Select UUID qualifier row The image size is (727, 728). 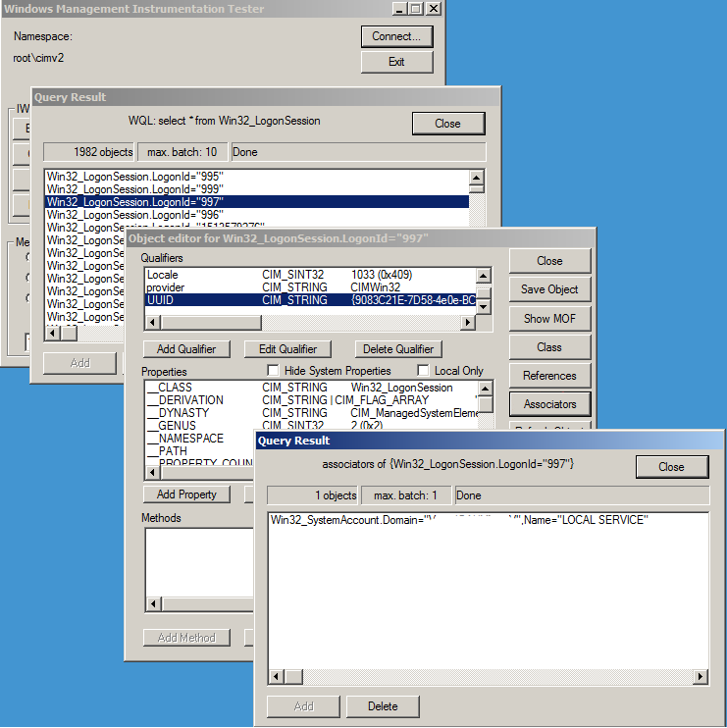311,300
